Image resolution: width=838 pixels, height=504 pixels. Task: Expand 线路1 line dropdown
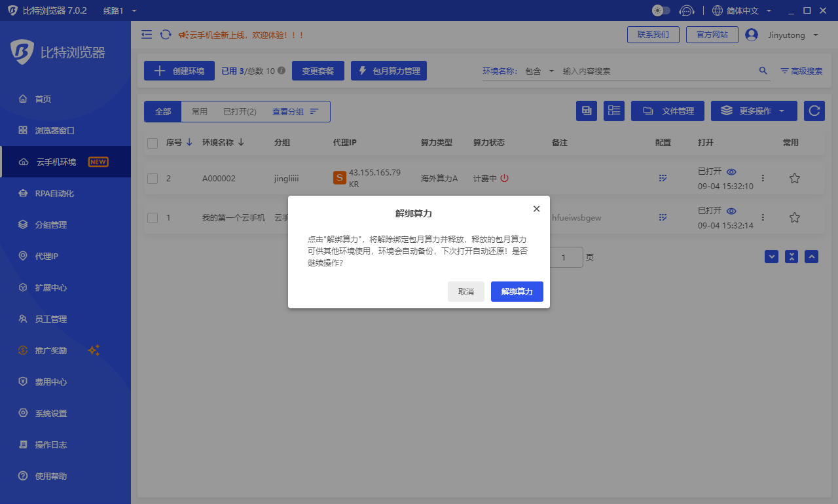click(120, 10)
